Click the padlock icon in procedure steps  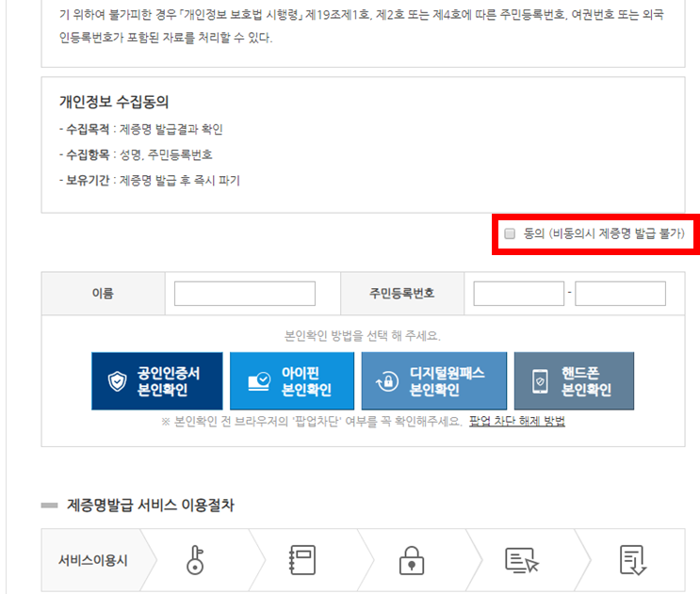[x=412, y=560]
